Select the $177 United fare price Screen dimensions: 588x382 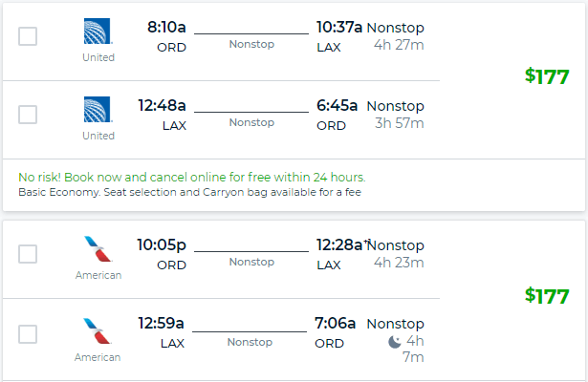547,76
